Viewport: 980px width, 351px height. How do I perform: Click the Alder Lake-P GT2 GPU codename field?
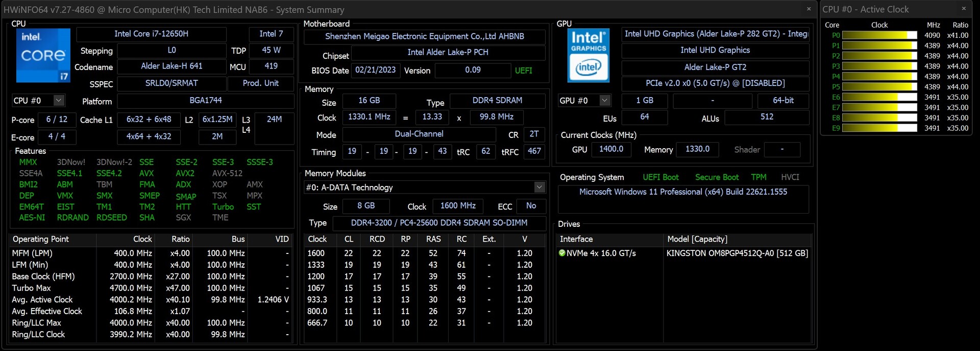[x=715, y=67]
